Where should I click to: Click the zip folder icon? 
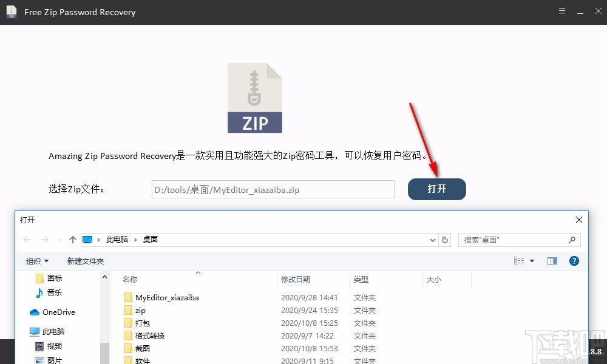point(128,310)
